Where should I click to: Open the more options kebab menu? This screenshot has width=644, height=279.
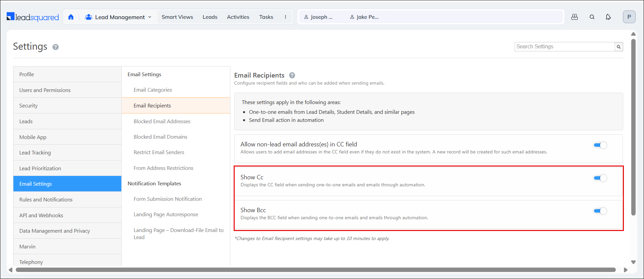(285, 17)
